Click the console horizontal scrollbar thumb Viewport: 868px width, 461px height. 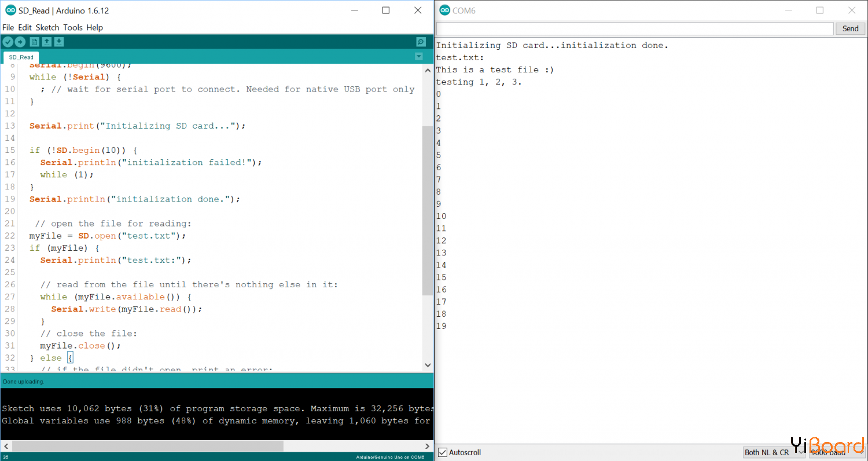(148, 447)
